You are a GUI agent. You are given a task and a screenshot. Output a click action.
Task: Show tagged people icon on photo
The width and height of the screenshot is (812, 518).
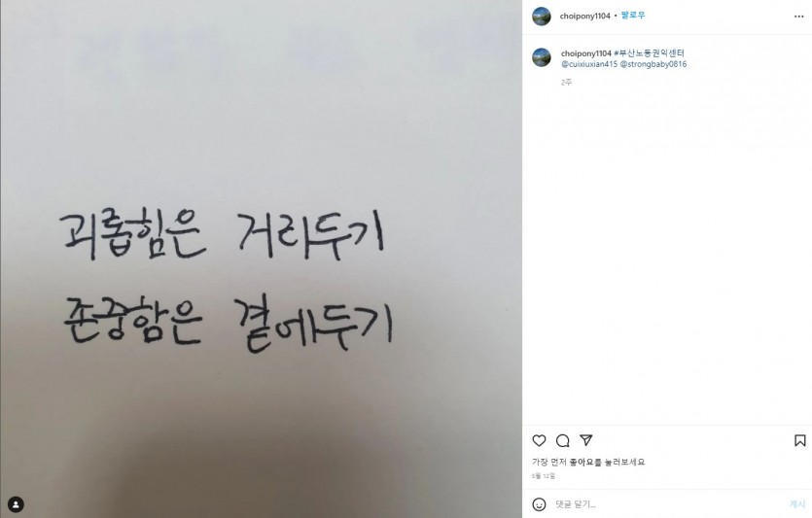tap(17, 504)
